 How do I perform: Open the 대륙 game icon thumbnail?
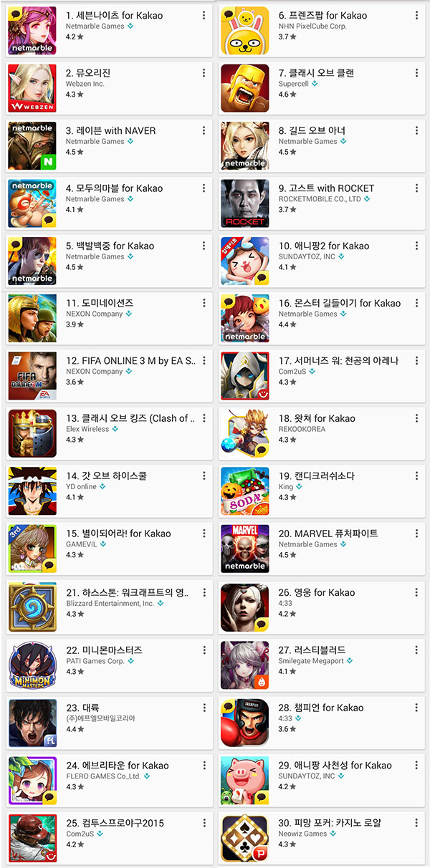coord(32,723)
